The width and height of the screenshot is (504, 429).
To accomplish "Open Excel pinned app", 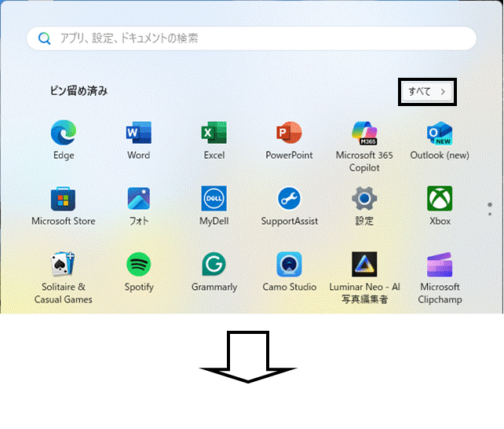I will click(x=214, y=140).
